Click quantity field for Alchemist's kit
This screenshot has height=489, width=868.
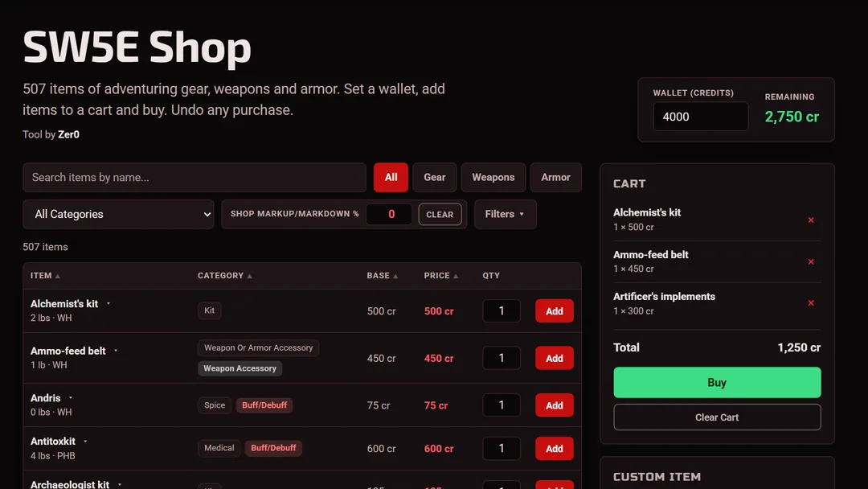(502, 310)
